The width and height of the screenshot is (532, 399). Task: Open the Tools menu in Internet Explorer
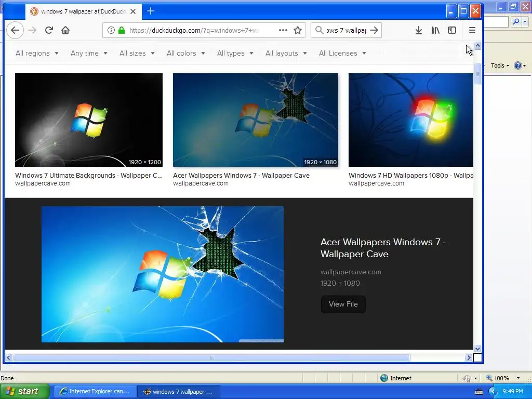pos(500,65)
